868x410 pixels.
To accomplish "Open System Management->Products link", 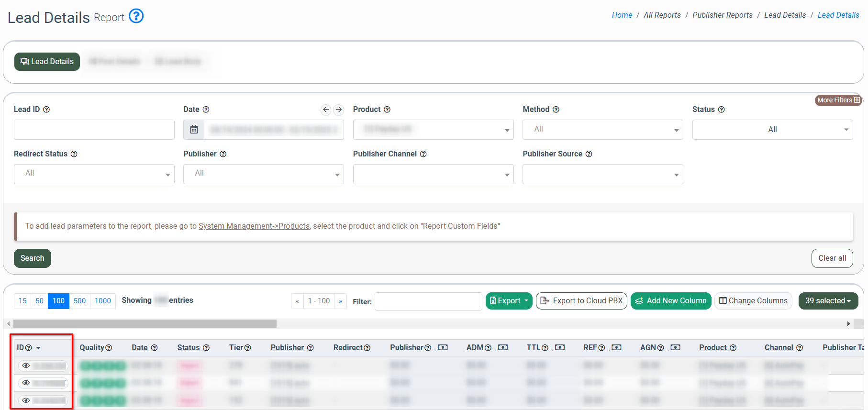I will pos(254,226).
